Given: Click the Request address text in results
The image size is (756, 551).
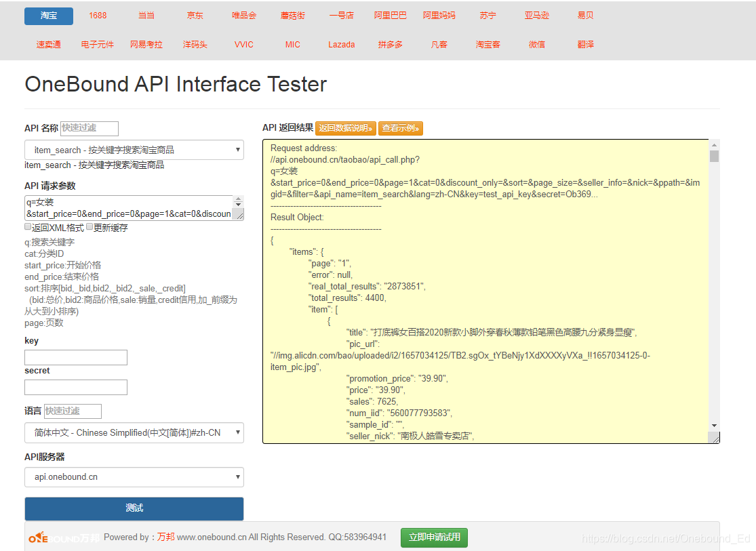Looking at the screenshot, I should point(304,148).
